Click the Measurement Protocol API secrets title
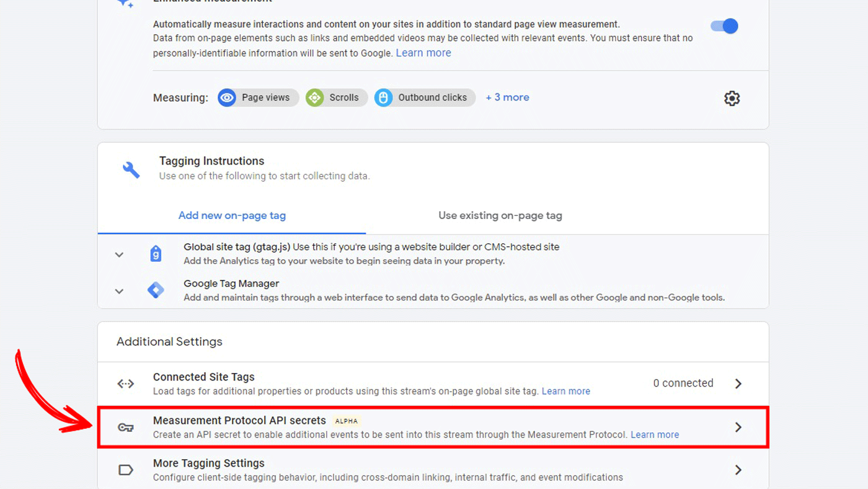This screenshot has width=868, height=489. point(239,421)
